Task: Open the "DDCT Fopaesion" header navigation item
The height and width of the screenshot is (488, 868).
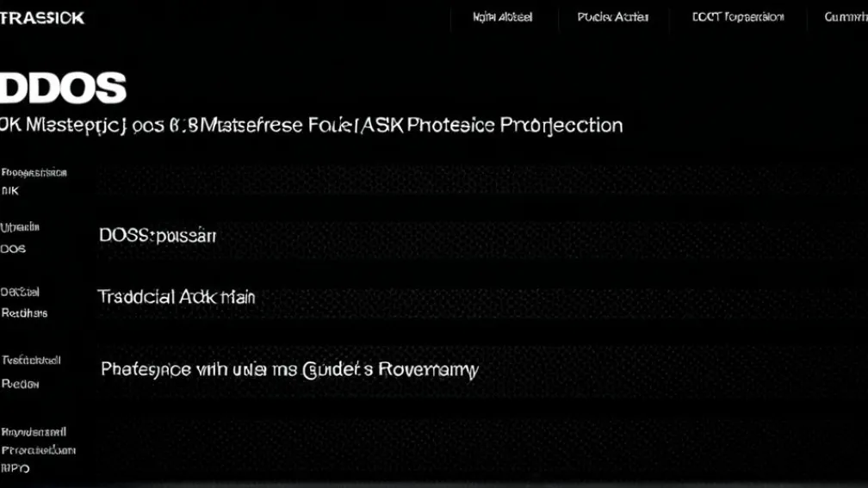Action: pyautogui.click(x=738, y=17)
